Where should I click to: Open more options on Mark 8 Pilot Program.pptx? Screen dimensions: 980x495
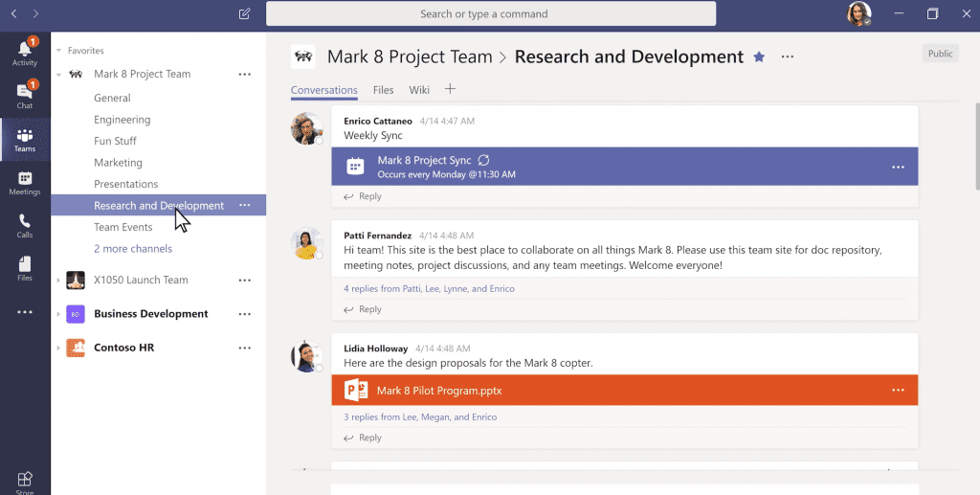898,390
